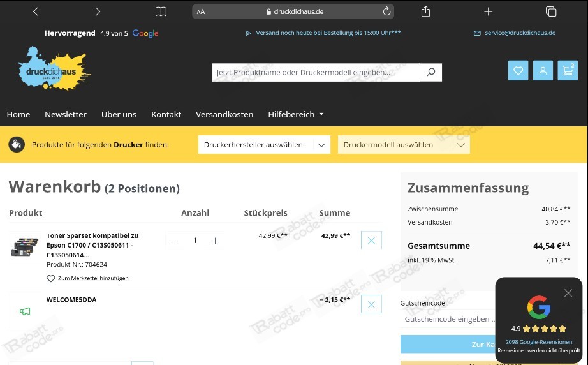Image resolution: width=588 pixels, height=365 pixels.
Task: Open Druckerhersteller auswählen dropdown
Action: pyautogui.click(x=265, y=145)
